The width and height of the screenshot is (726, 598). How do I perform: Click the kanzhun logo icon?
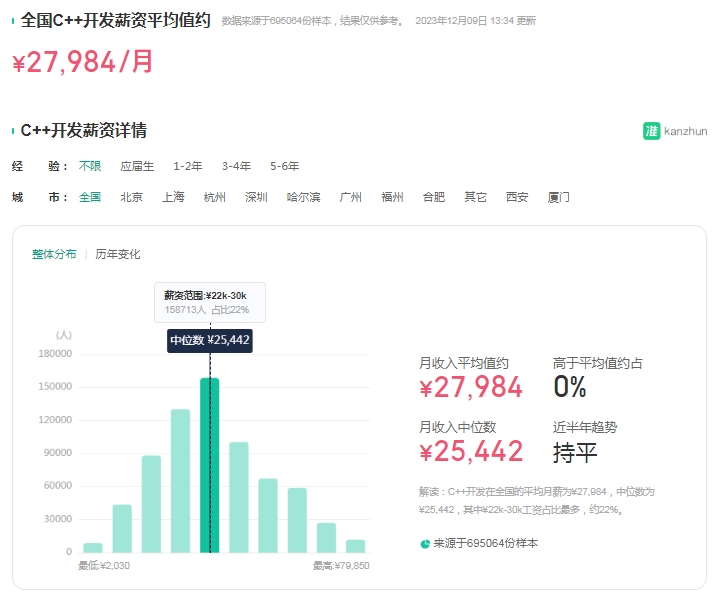651,131
